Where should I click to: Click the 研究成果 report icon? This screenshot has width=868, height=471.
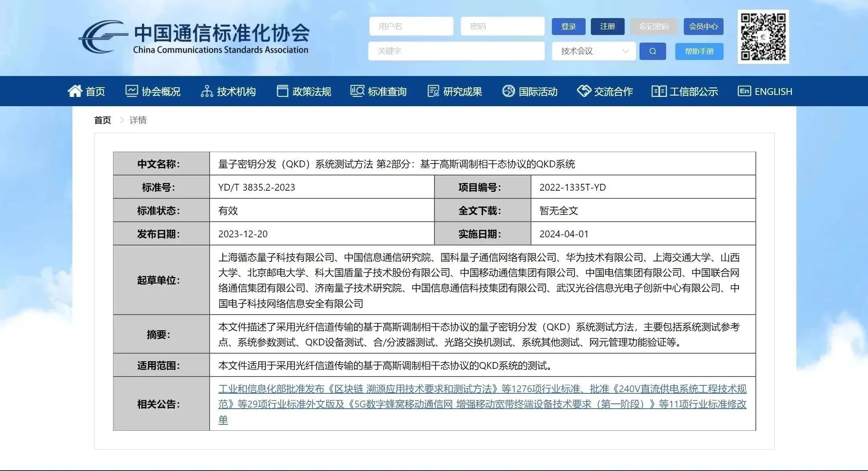coord(433,91)
